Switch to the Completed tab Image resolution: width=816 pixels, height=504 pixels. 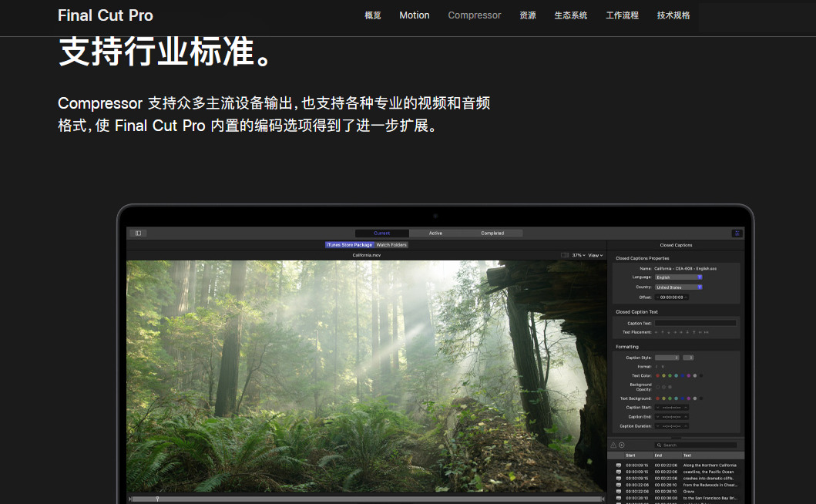coord(492,234)
